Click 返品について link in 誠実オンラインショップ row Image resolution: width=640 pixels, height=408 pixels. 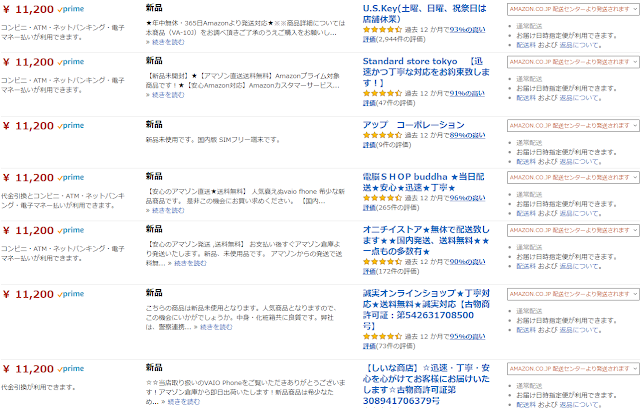pyautogui.click(x=579, y=330)
